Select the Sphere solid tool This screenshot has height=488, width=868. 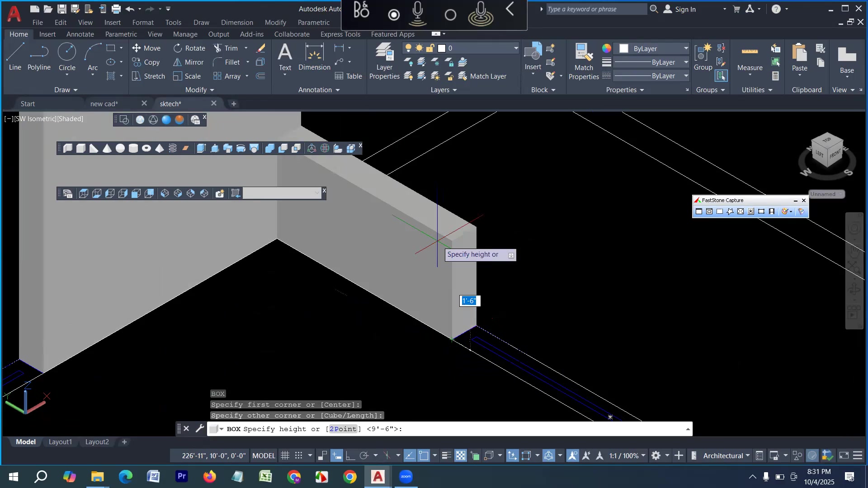(x=120, y=148)
